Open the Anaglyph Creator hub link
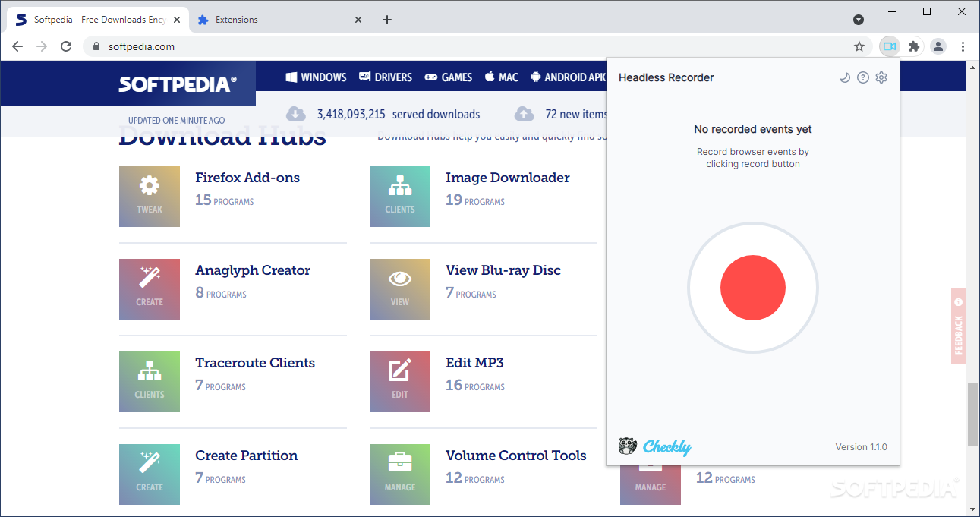Image resolution: width=980 pixels, height=517 pixels. [253, 270]
